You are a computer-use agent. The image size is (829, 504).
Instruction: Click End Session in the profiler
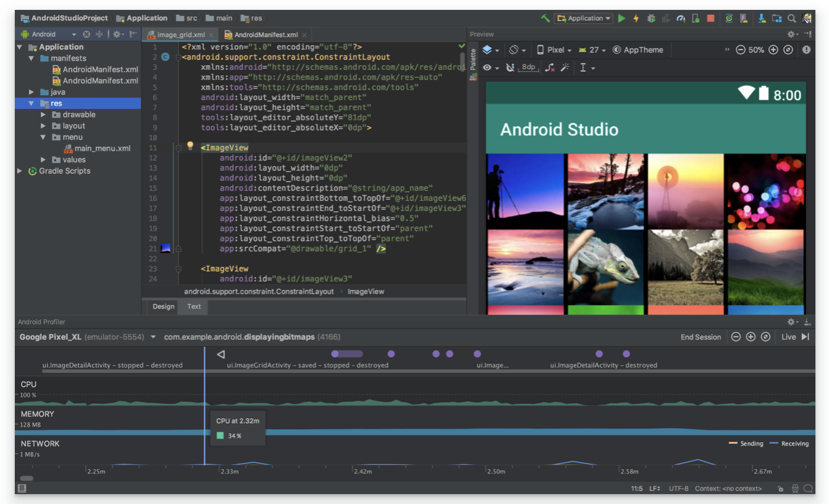click(701, 337)
